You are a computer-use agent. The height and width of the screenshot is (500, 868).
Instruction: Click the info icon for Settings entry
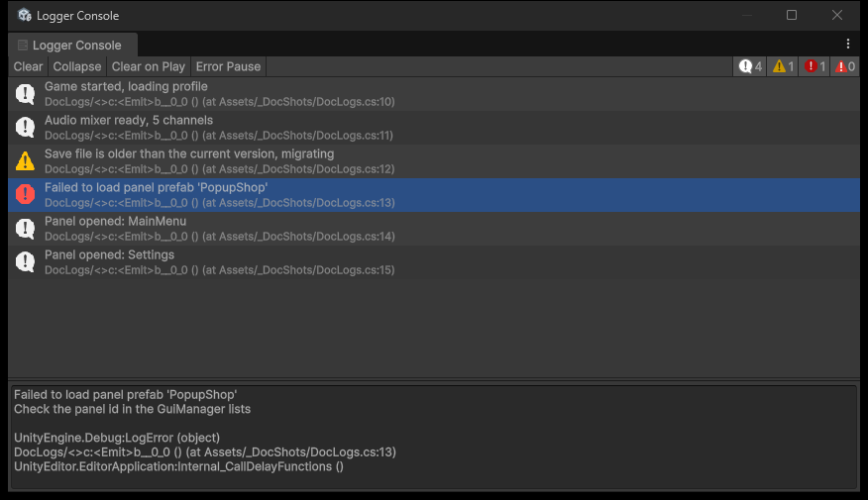click(x=25, y=262)
